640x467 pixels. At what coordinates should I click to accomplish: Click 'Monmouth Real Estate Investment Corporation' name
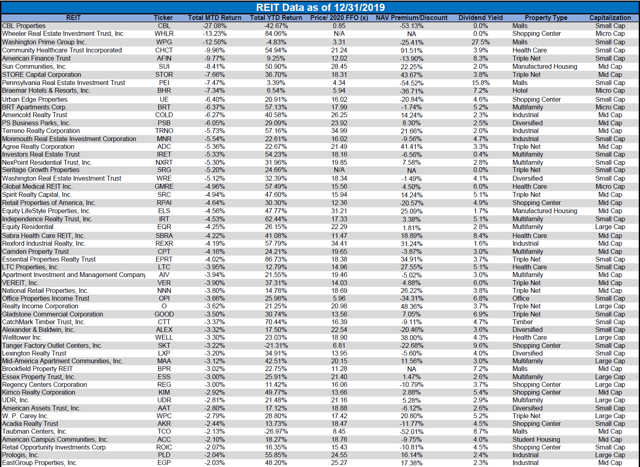(69, 139)
